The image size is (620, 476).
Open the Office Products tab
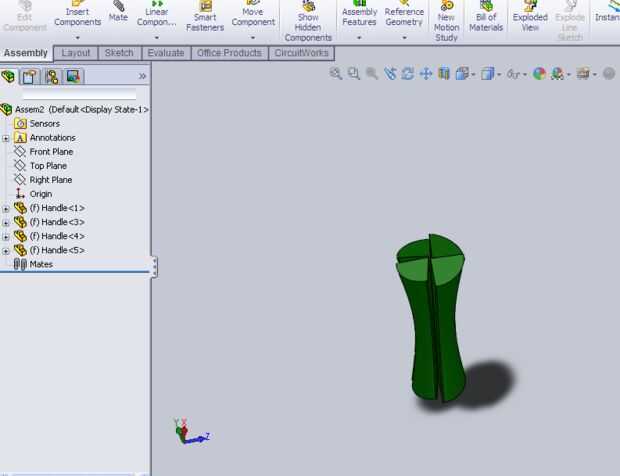click(229, 53)
